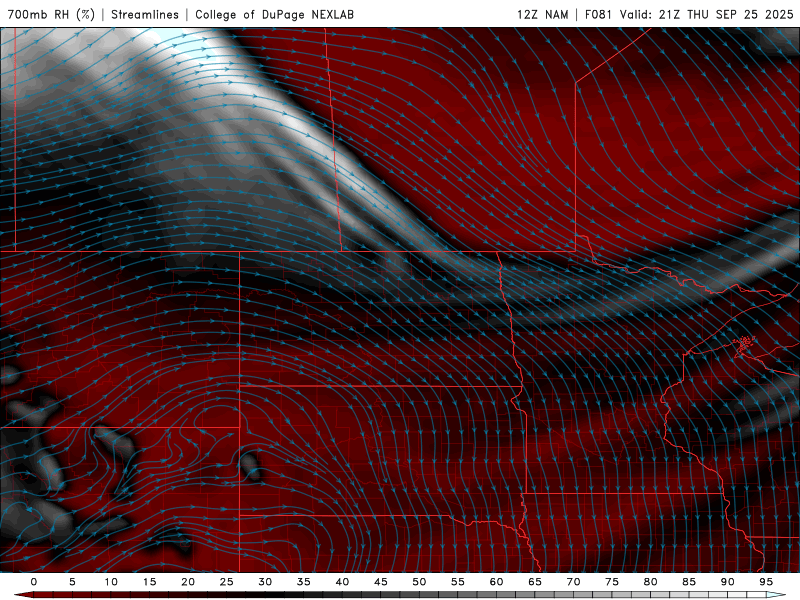Click the "60" value on the color scale

tap(496, 582)
